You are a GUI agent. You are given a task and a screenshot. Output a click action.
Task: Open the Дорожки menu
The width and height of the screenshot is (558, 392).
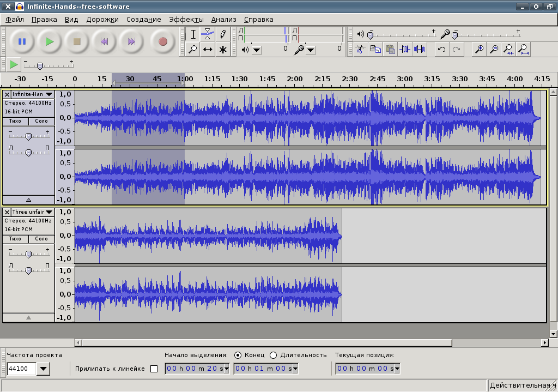102,20
